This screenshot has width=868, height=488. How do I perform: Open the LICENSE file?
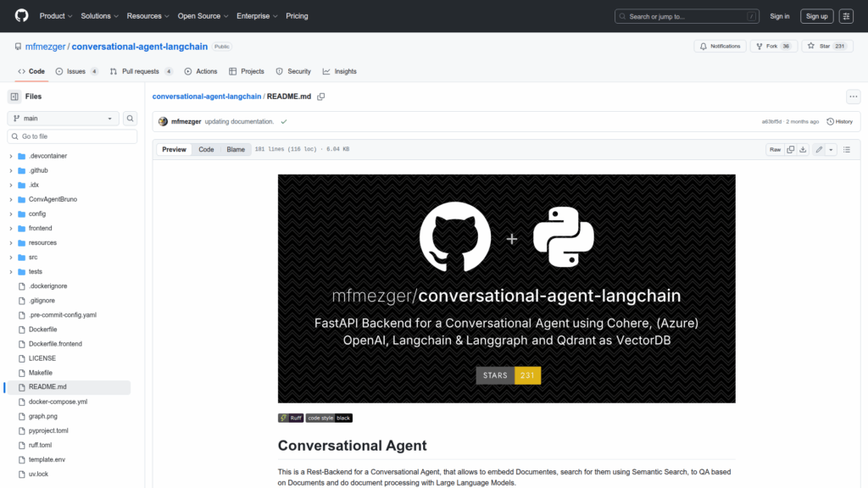[42, 358]
